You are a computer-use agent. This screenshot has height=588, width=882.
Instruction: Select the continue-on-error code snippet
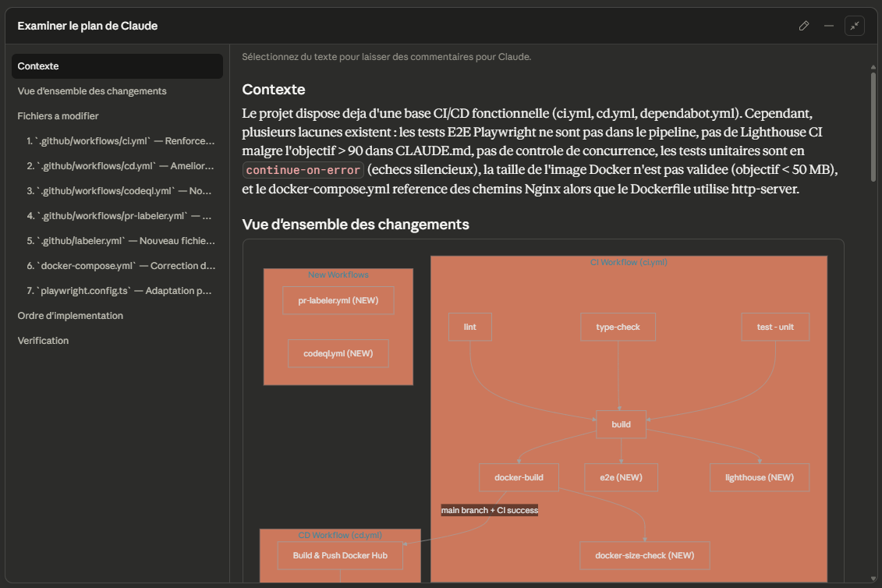click(x=302, y=168)
